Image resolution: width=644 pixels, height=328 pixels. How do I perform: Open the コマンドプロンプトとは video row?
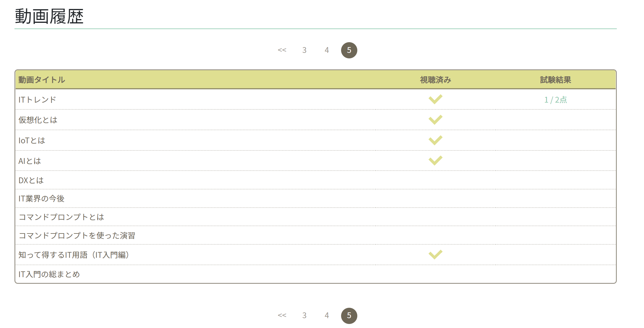click(x=61, y=217)
